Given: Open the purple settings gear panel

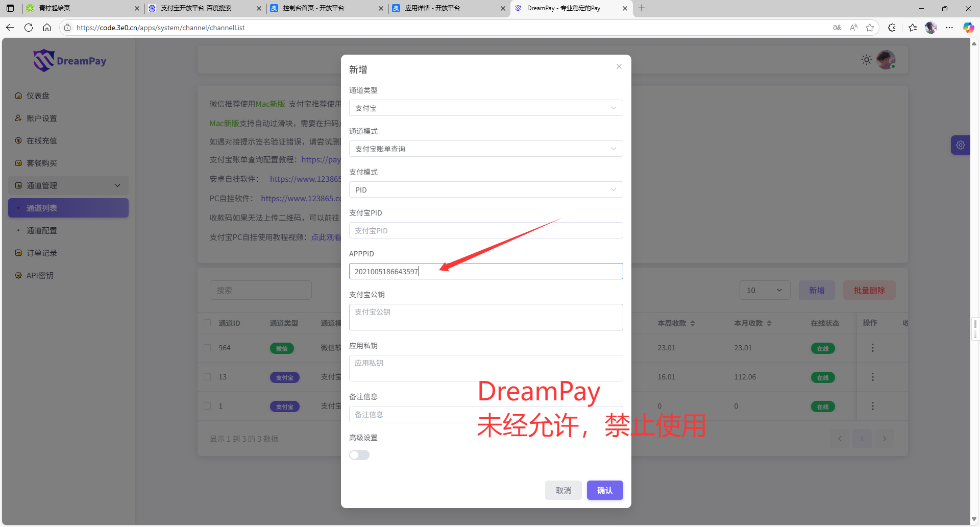Looking at the screenshot, I should (960, 145).
